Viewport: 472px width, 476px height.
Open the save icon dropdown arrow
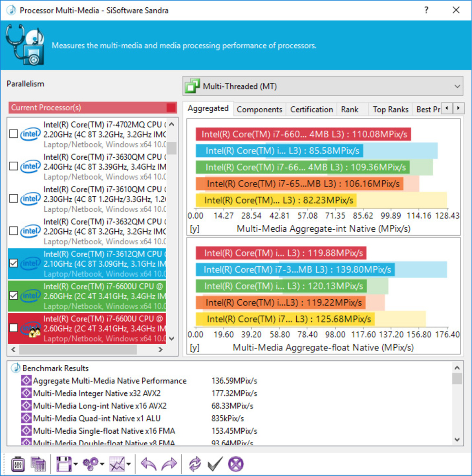[x=75, y=464]
